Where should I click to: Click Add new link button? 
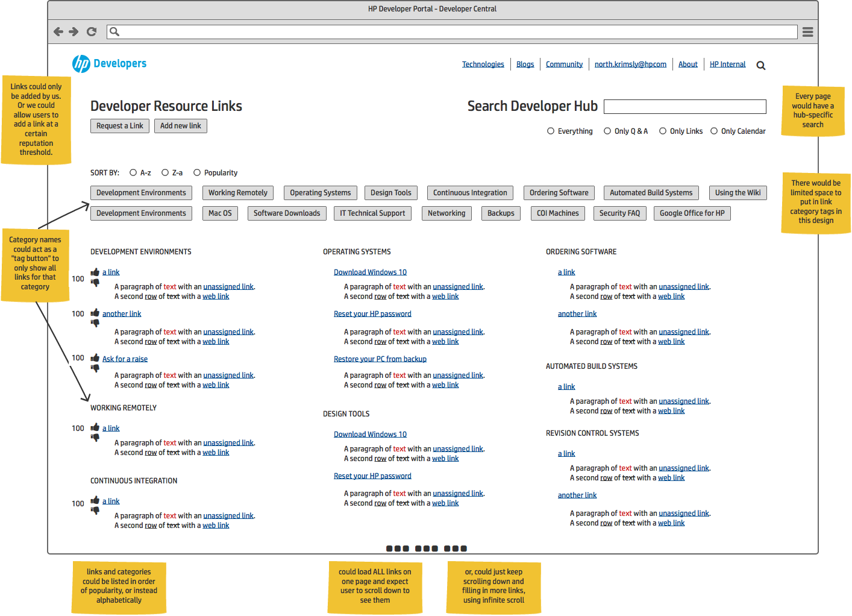181,126
